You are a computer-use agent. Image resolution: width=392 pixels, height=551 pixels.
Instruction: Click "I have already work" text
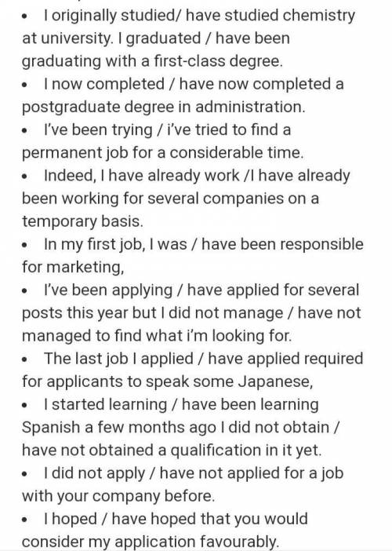pyautogui.click(x=170, y=176)
